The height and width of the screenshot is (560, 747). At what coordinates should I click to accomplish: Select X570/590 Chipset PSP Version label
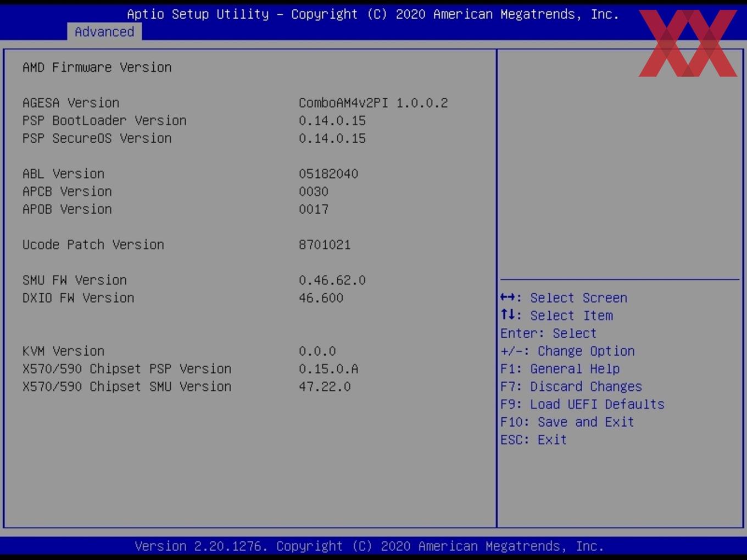[x=127, y=369]
